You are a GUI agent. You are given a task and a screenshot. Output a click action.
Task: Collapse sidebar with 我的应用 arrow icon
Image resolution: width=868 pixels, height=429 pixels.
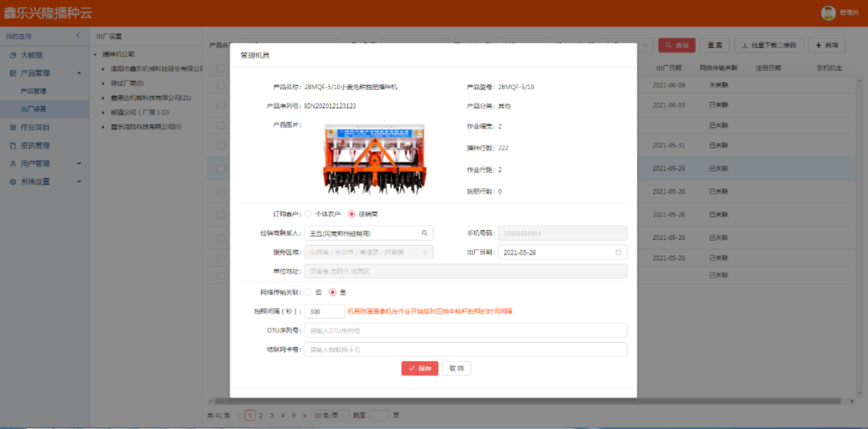coord(78,36)
